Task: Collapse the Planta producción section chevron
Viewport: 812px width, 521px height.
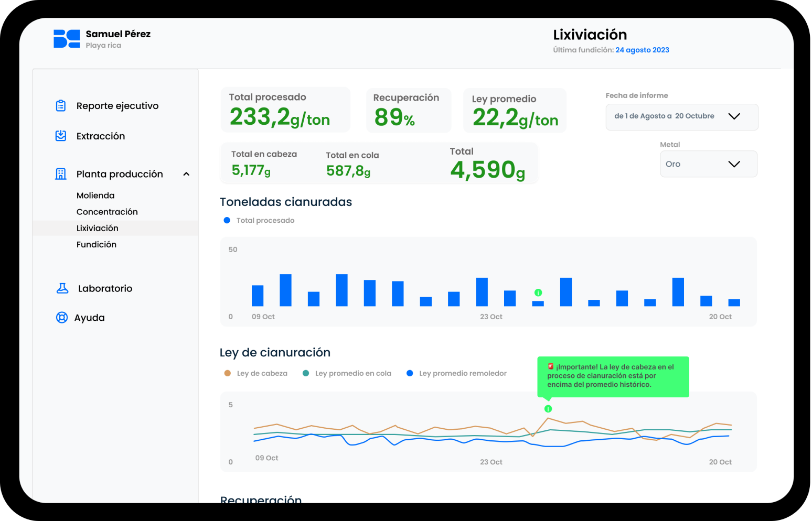Action: point(186,173)
